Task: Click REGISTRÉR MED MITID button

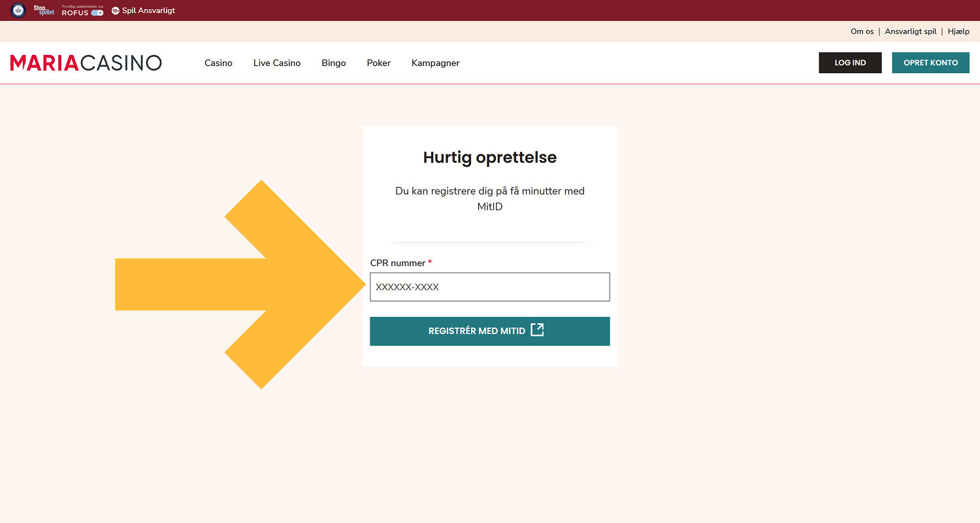Action: click(490, 331)
